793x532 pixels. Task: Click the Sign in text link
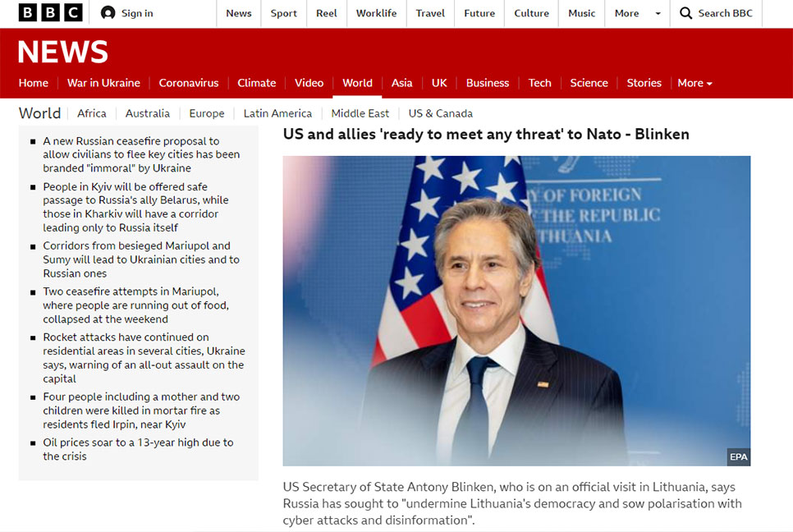coord(137,13)
